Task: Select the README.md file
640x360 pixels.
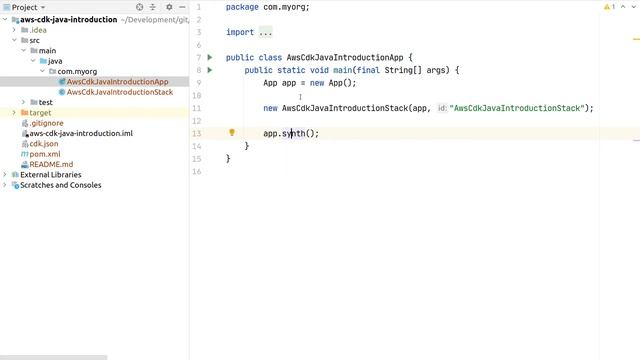Action: pyautogui.click(x=51, y=164)
